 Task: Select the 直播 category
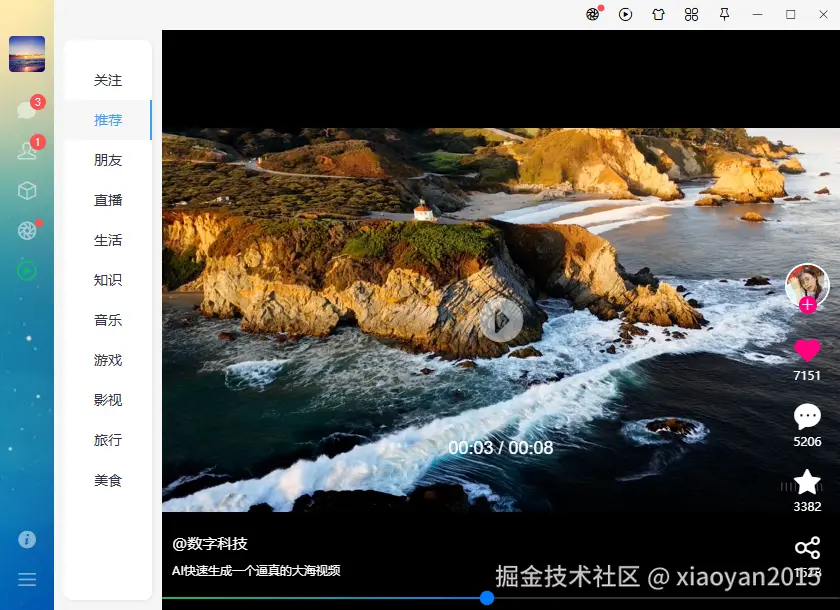click(107, 200)
